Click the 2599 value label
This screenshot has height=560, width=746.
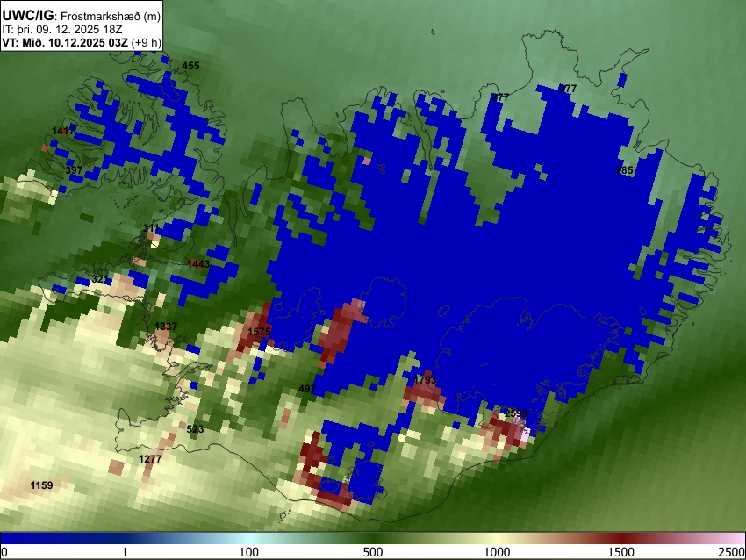[516, 413]
